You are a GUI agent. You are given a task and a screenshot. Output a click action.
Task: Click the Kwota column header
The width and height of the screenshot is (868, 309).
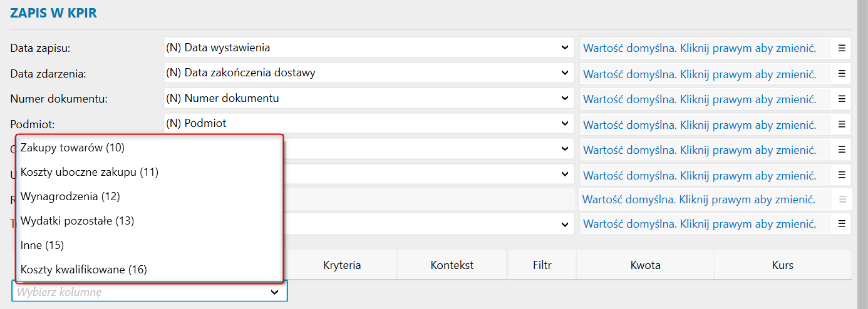point(645,265)
